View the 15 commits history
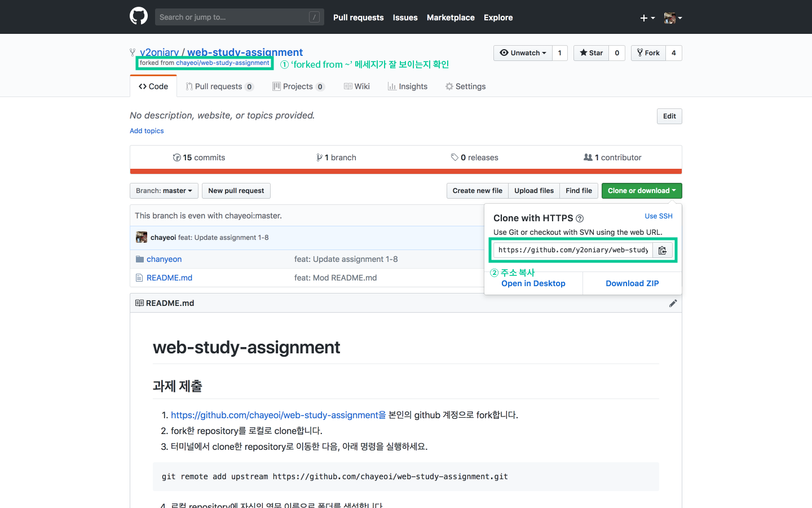 coord(199,157)
